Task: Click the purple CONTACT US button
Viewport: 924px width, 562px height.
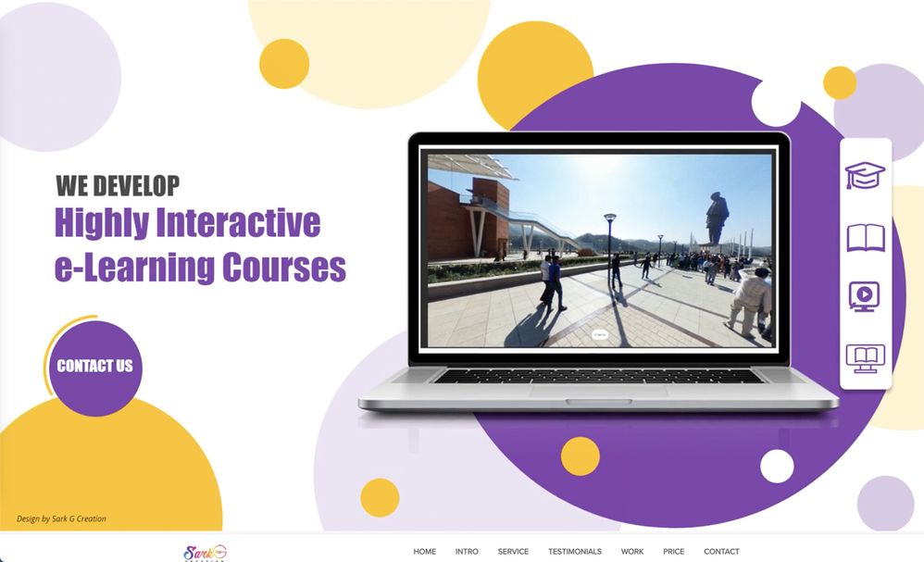Action: [94, 368]
